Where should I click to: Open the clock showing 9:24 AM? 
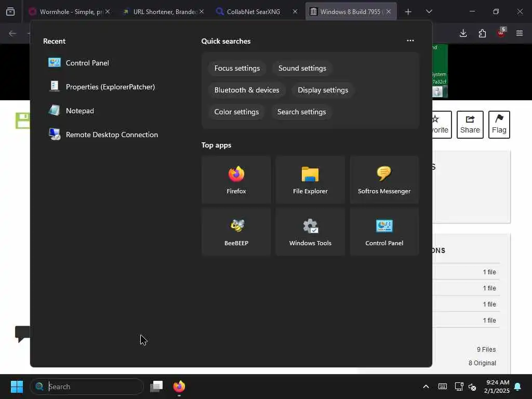tap(497, 387)
